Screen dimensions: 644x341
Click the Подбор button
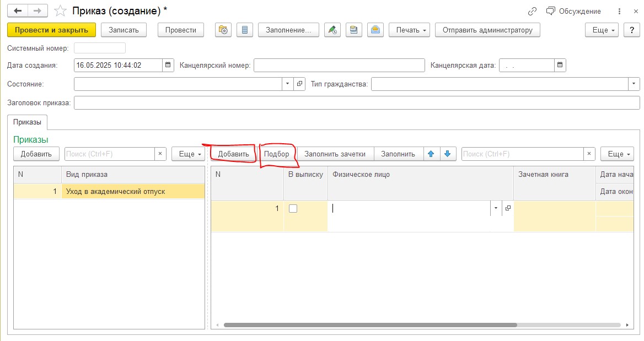(276, 154)
